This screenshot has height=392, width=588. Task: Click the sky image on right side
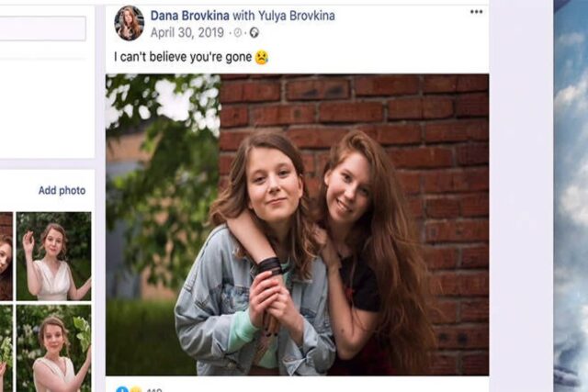(x=571, y=196)
